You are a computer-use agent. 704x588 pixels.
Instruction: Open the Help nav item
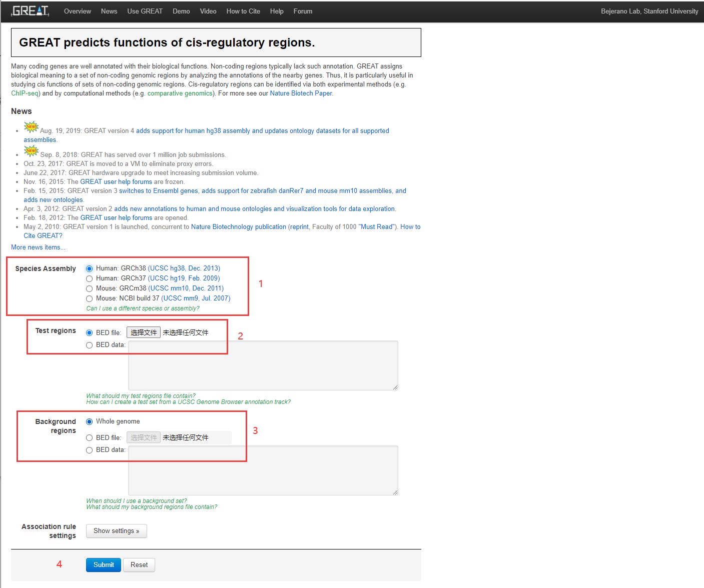[277, 11]
